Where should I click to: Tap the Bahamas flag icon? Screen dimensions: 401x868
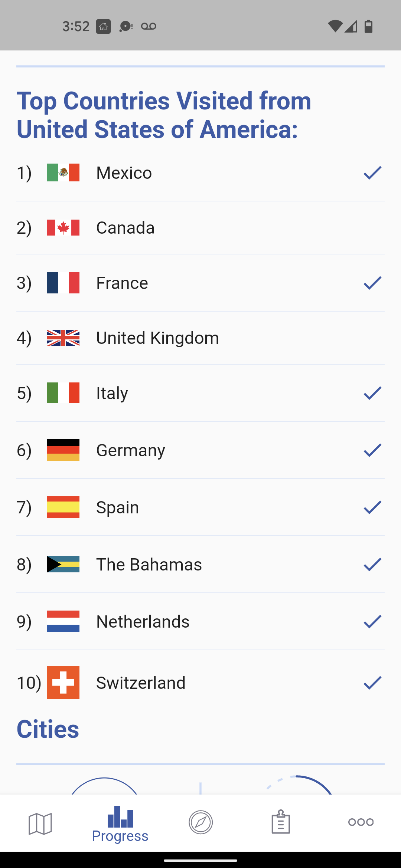click(63, 564)
